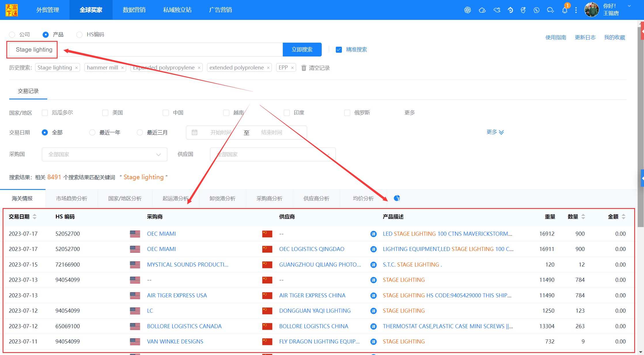
Task: Select the 全部 transaction date radio
Action: coord(45,133)
